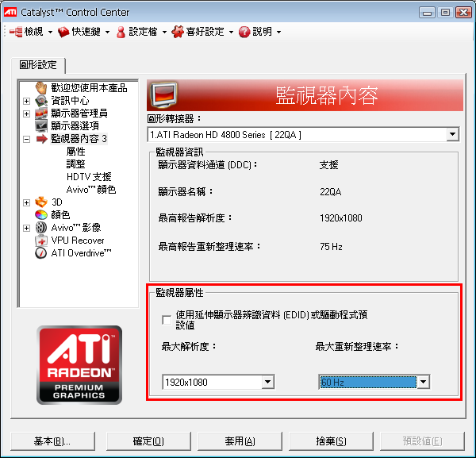Click the 支援 DDC status value
Viewport: 476px width, 458px height.
pos(328,165)
